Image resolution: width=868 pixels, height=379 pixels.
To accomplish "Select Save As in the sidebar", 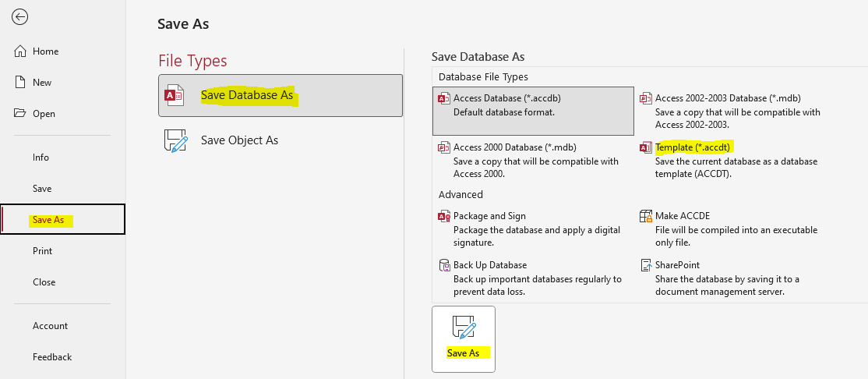I will pos(62,219).
